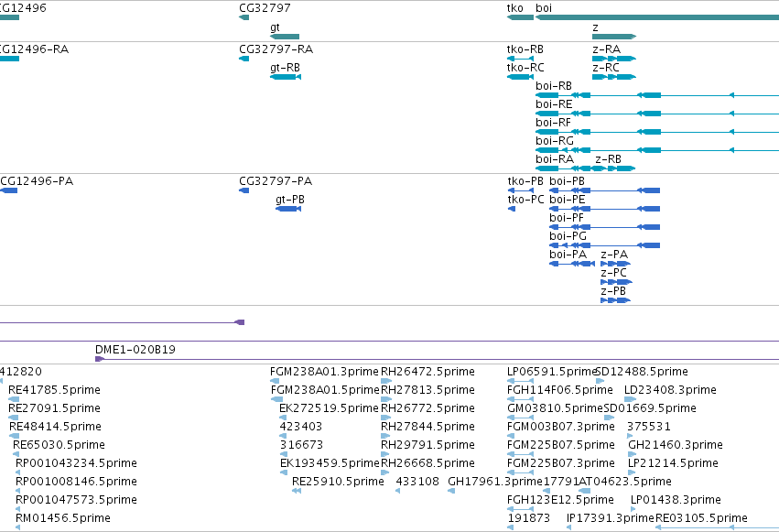Click the CG12496-RA transcript label

click(x=34, y=49)
